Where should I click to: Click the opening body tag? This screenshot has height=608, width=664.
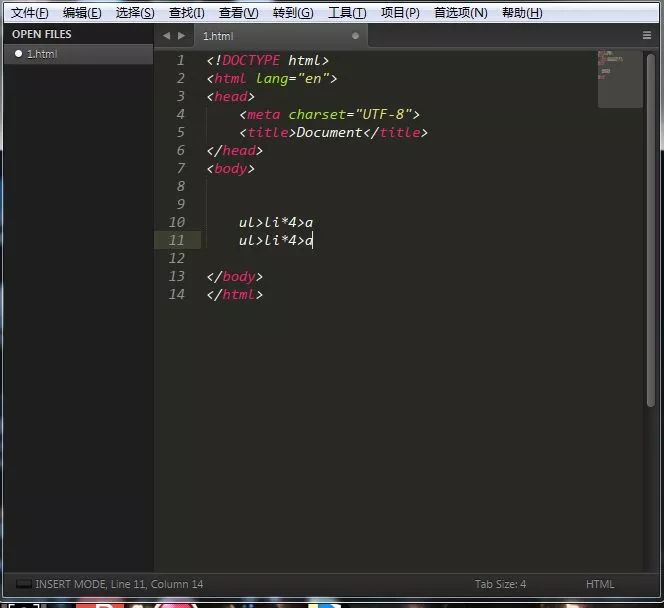(231, 169)
